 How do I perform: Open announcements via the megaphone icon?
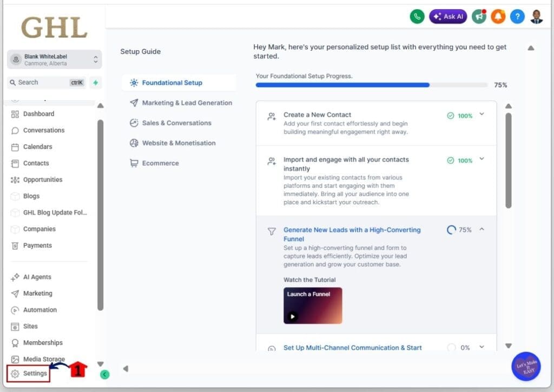479,16
